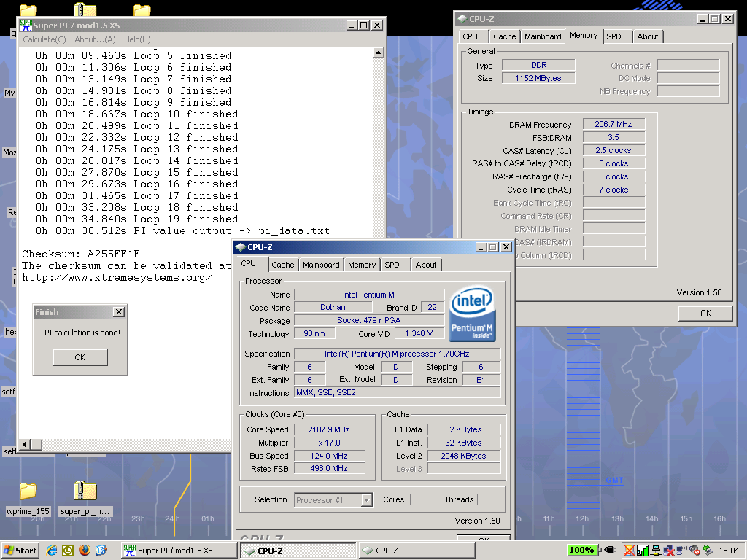747x560 pixels.
Task: Click OK in the Finish dialog
Action: pyautogui.click(x=80, y=357)
